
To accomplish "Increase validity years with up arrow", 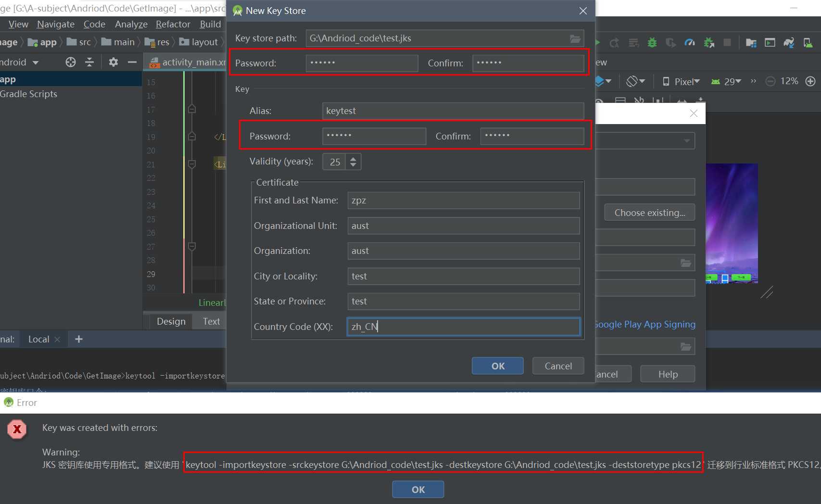I will coord(353,158).
